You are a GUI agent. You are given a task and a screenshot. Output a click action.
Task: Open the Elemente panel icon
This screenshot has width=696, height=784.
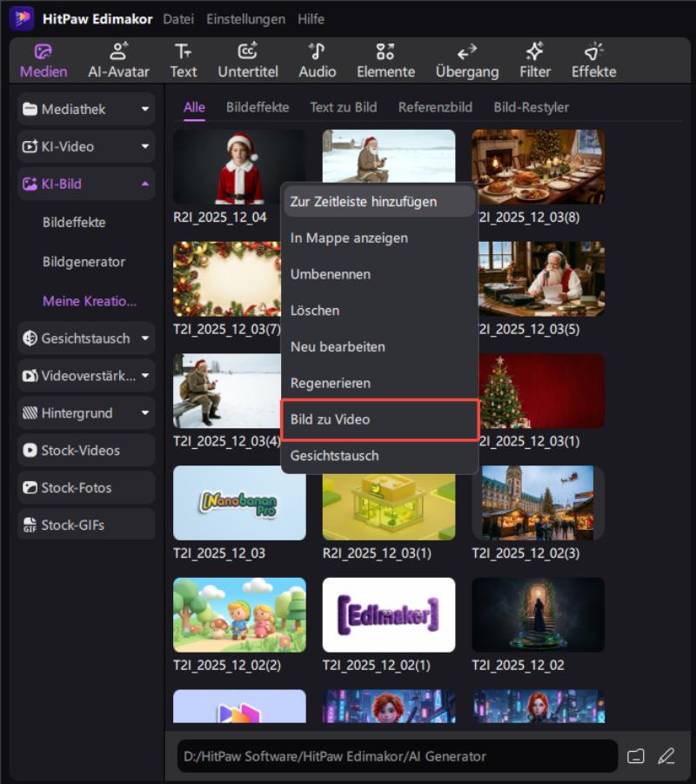tap(385, 60)
